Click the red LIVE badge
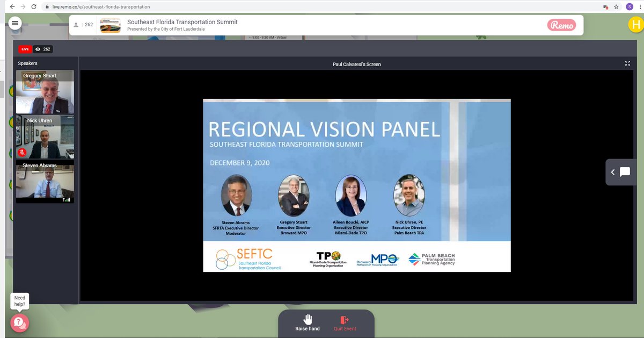This screenshot has width=644, height=338. (25, 49)
